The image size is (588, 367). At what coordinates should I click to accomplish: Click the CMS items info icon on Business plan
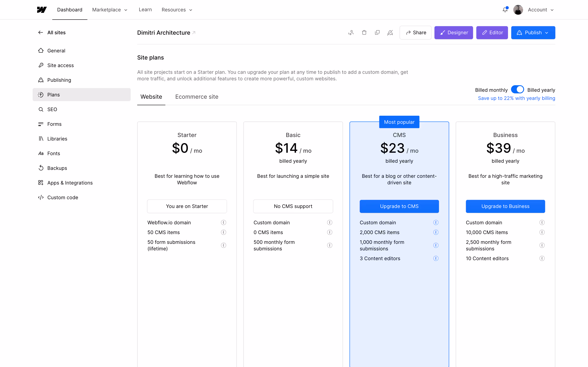coord(542,232)
